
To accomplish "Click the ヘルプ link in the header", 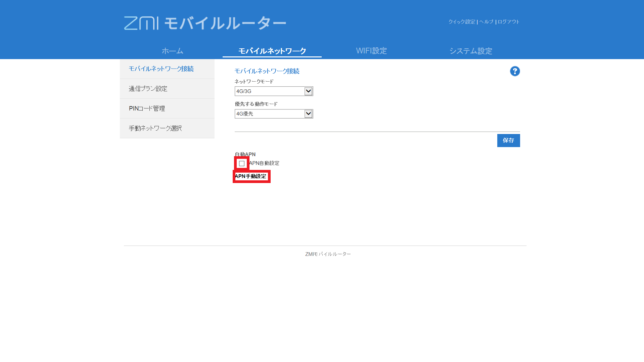I will [x=486, y=21].
